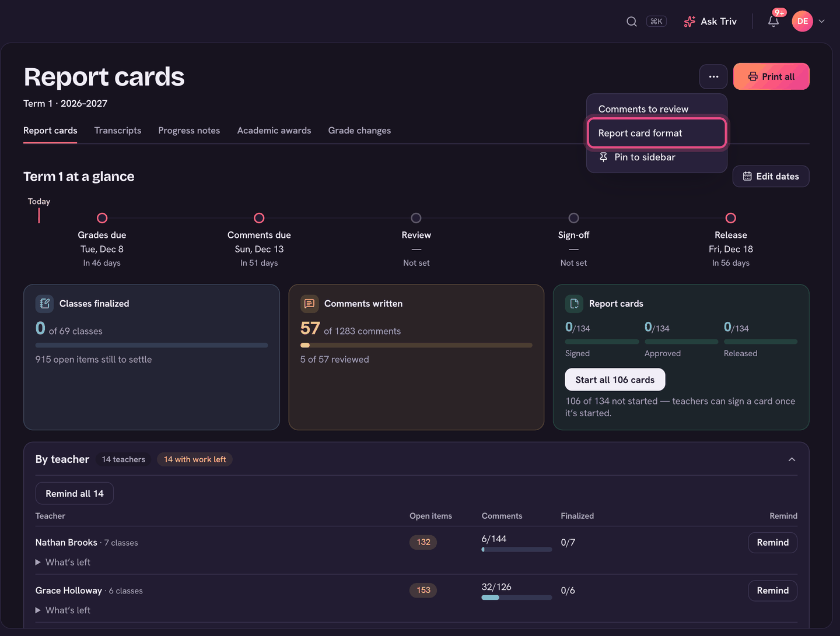Open notifications bell

[x=773, y=22]
